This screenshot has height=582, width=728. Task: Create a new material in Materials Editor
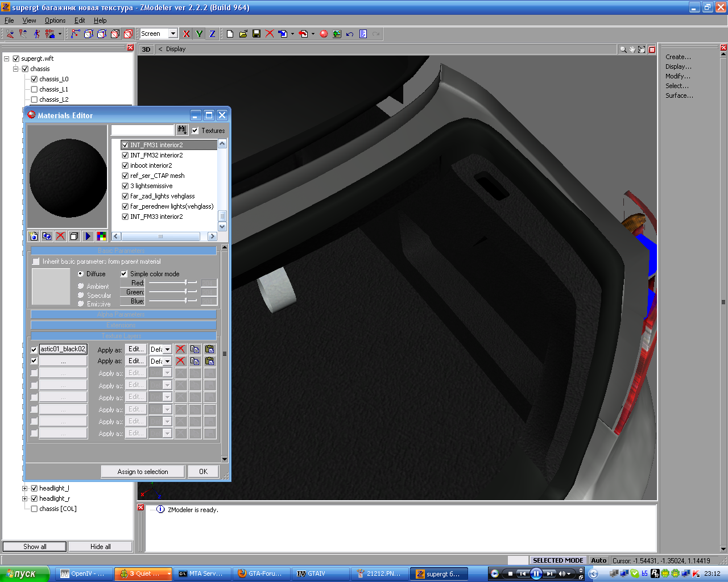34,236
